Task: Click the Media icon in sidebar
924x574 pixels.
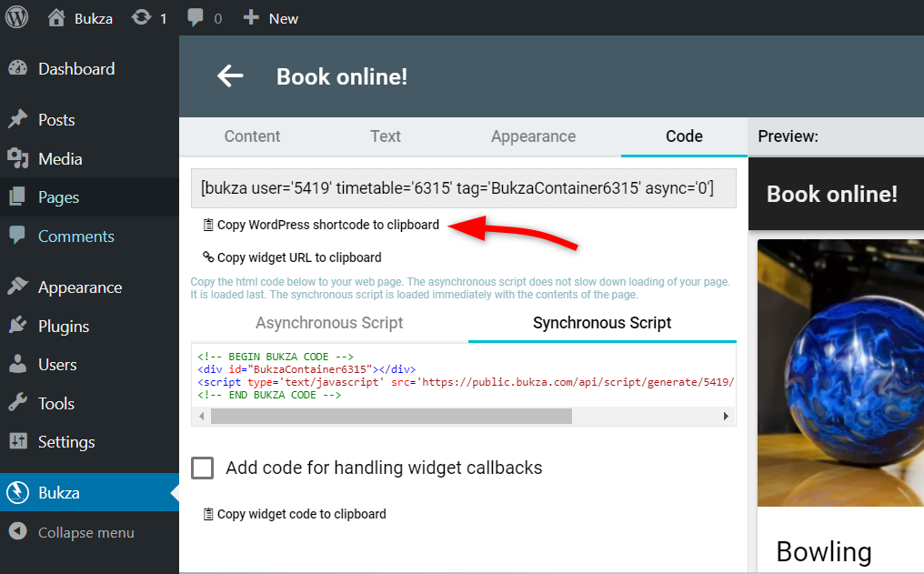Action: click(17, 158)
